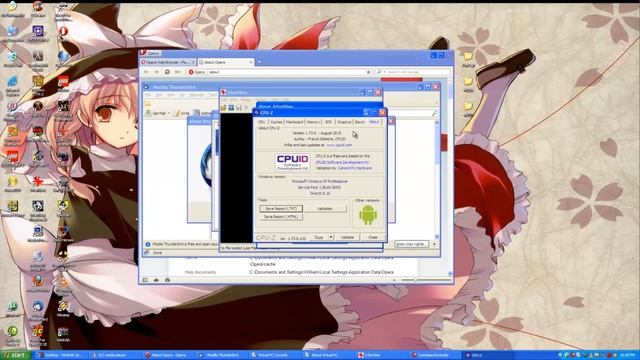
Task: Click the slideshow icon in IrfanView toolbar
Action: point(231,107)
